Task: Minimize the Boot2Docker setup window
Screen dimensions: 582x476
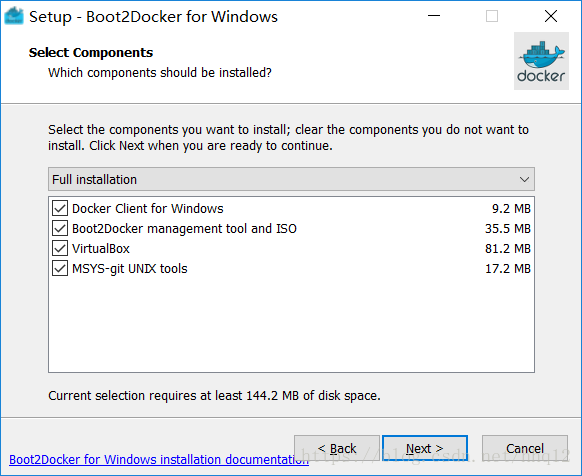Action: pos(434,16)
